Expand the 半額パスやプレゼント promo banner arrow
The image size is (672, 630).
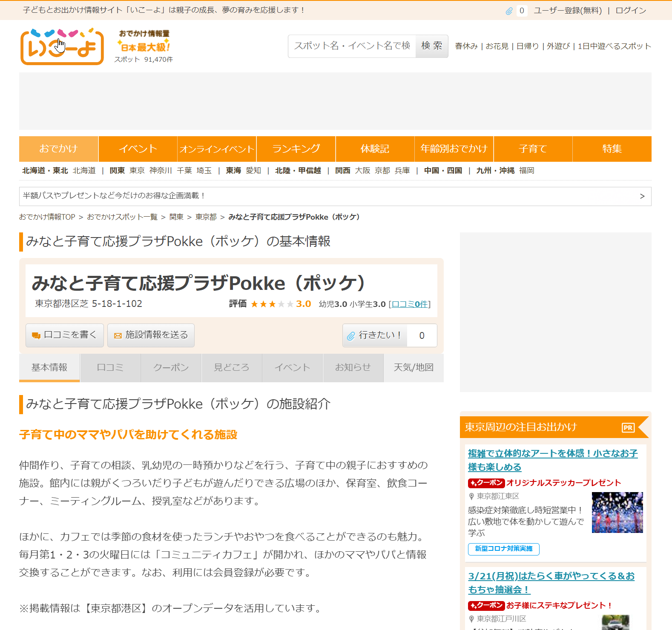point(642,196)
